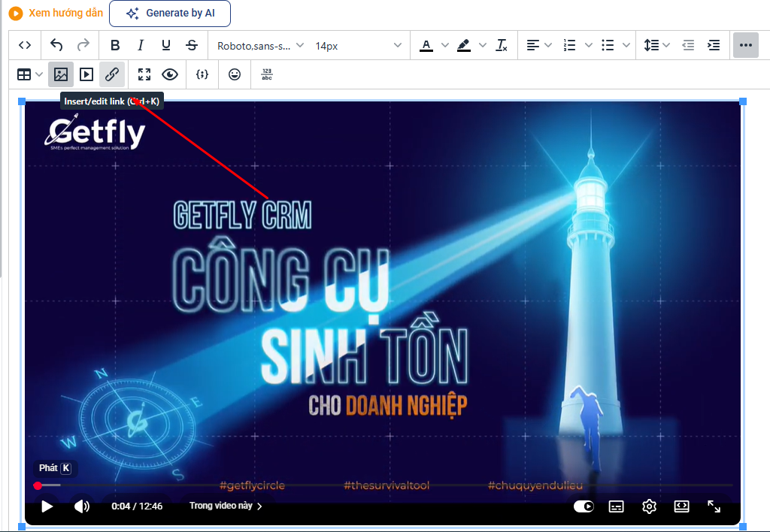The image size is (770, 532).
Task: Expand highlight color picker arrow
Action: pos(482,45)
